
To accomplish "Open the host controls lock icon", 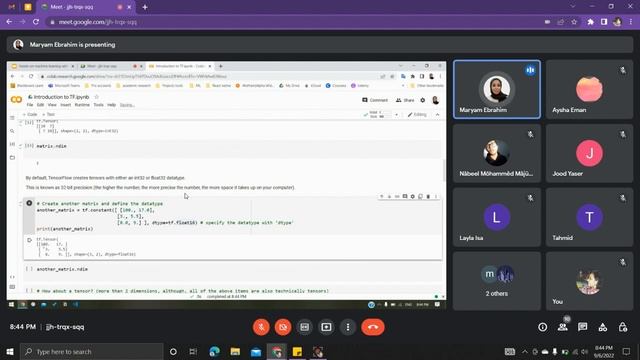I will 622,327.
